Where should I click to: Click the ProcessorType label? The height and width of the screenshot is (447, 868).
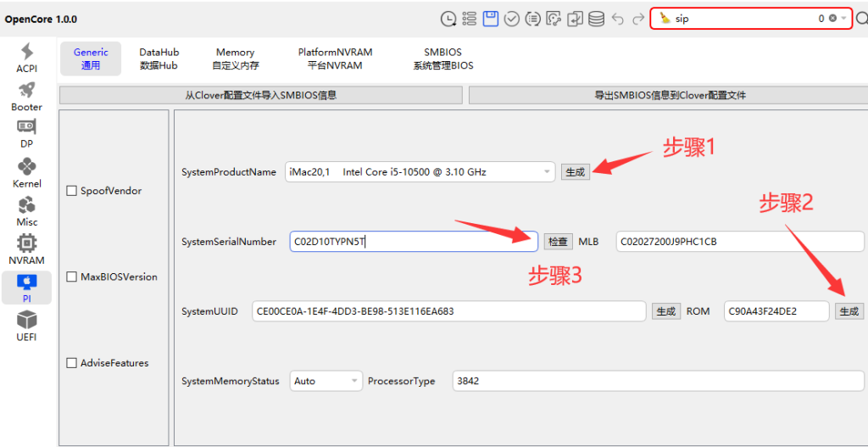coord(401,382)
